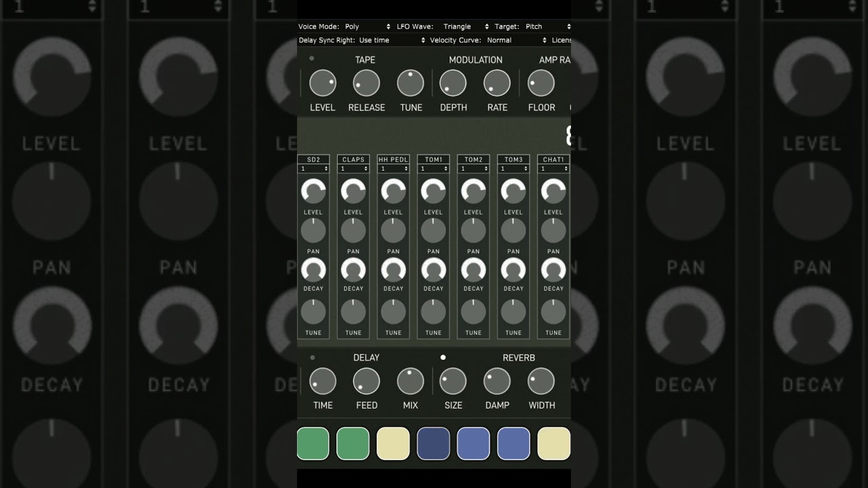Click the CLAPS LEVEL knob
The height and width of the screenshot is (488, 868).
click(353, 192)
